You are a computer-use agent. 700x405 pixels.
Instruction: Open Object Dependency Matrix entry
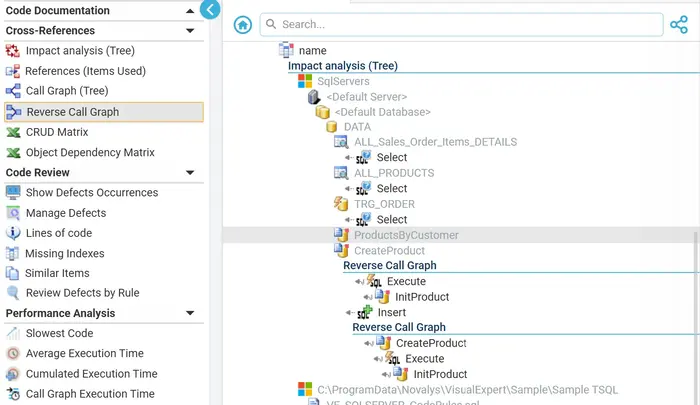pos(90,153)
